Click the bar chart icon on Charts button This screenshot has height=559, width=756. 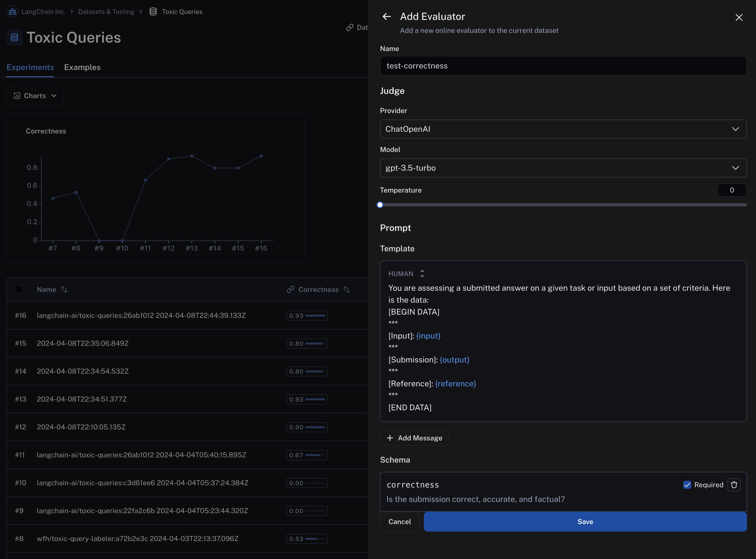[17, 95]
